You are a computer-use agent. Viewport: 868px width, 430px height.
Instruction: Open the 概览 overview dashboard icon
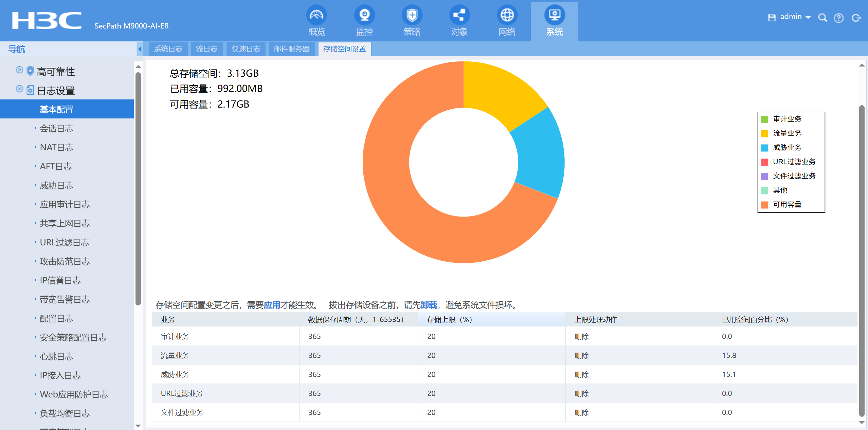(317, 15)
